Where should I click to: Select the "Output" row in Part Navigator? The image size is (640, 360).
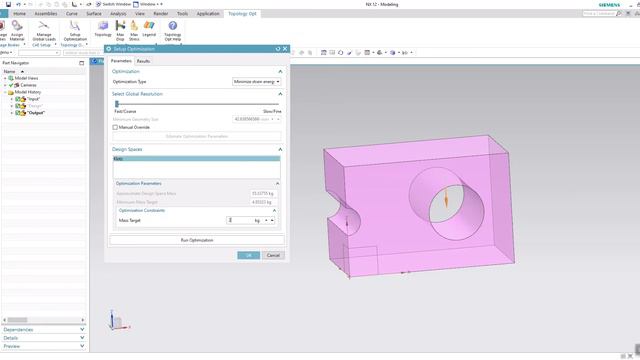tap(36, 113)
